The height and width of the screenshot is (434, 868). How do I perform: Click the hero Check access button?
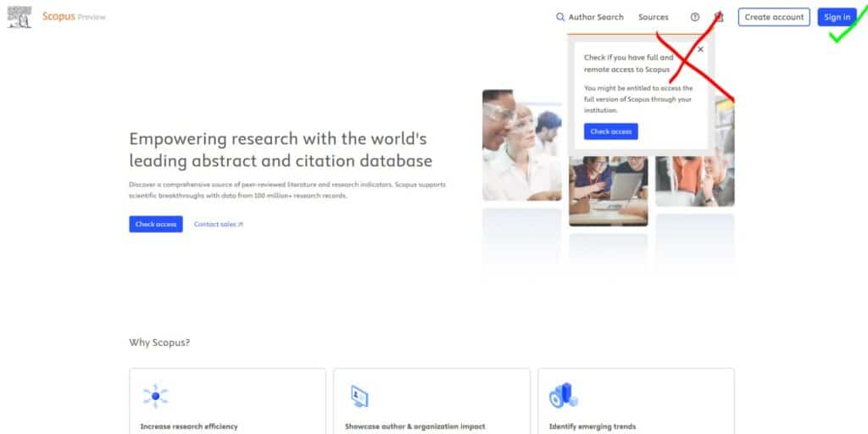coord(156,224)
